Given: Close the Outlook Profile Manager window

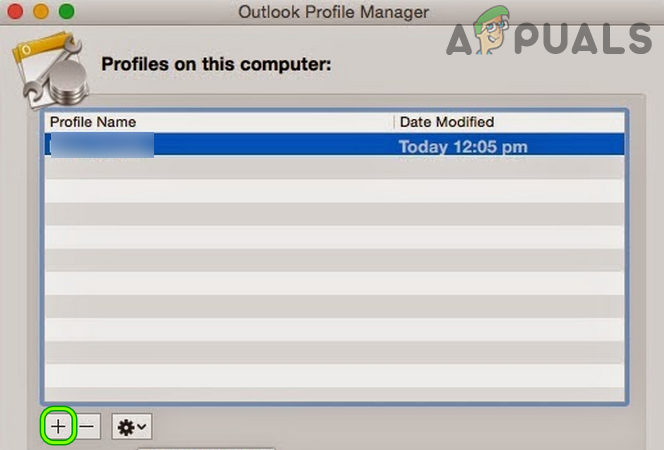Looking at the screenshot, I should [x=15, y=11].
